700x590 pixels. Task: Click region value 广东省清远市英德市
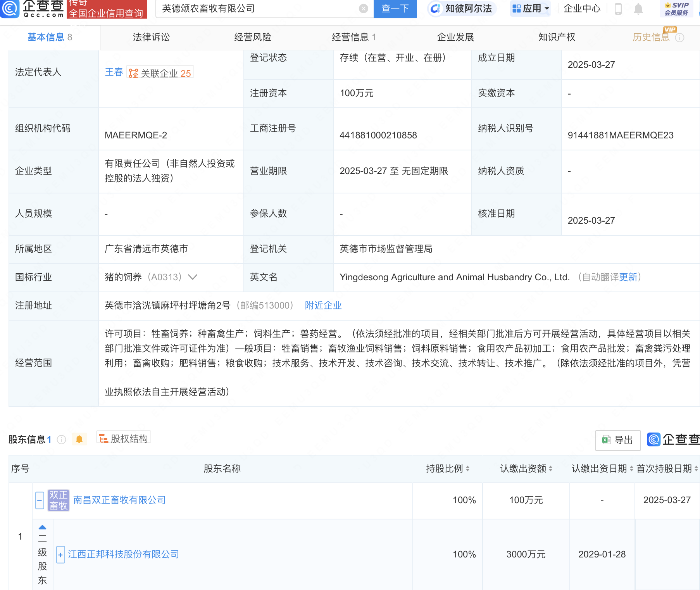pos(147,249)
